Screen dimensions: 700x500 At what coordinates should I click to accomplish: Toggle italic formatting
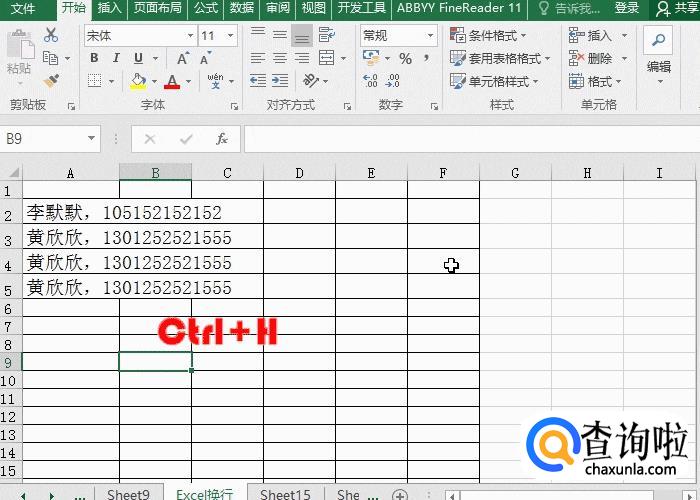[116, 58]
